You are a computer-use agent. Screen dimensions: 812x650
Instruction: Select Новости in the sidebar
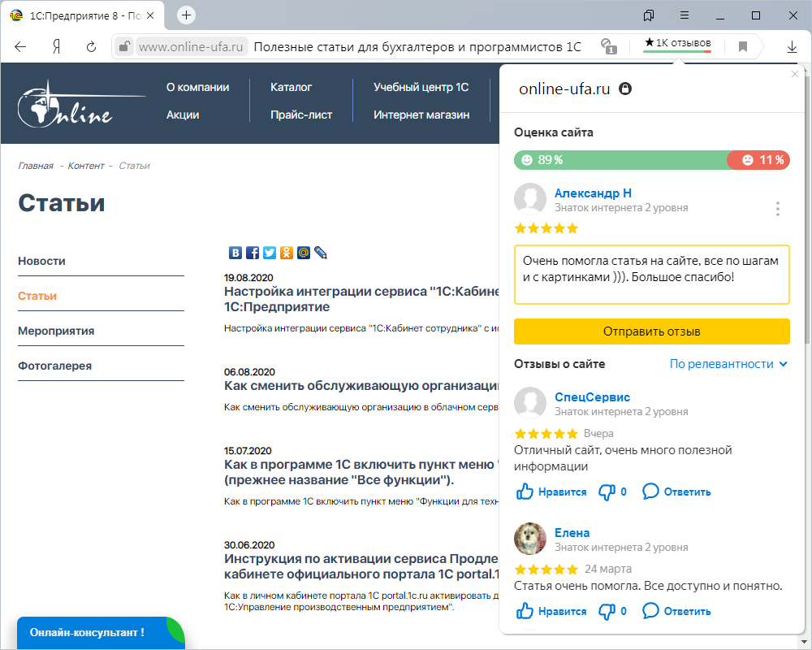coord(41,261)
